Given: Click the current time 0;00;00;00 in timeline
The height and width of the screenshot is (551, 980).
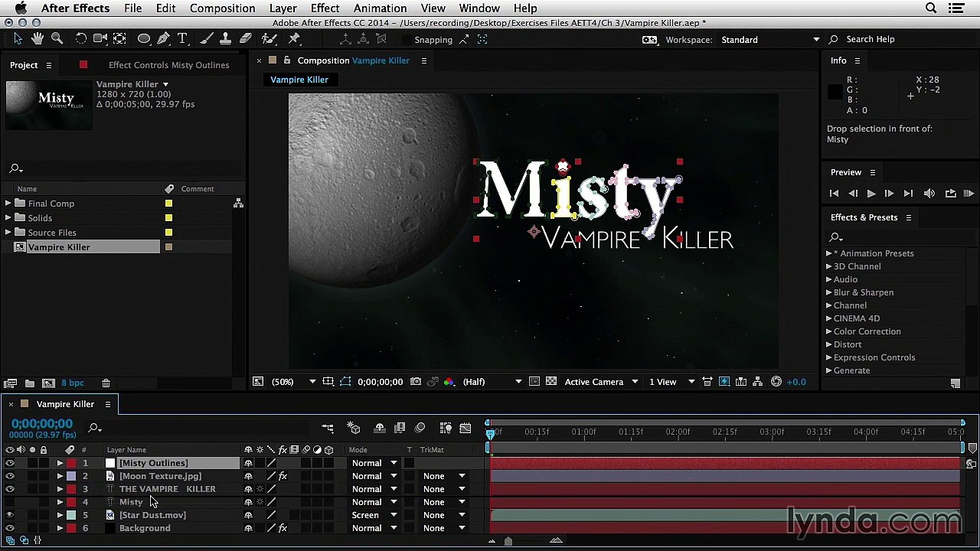Looking at the screenshot, I should 42,424.
